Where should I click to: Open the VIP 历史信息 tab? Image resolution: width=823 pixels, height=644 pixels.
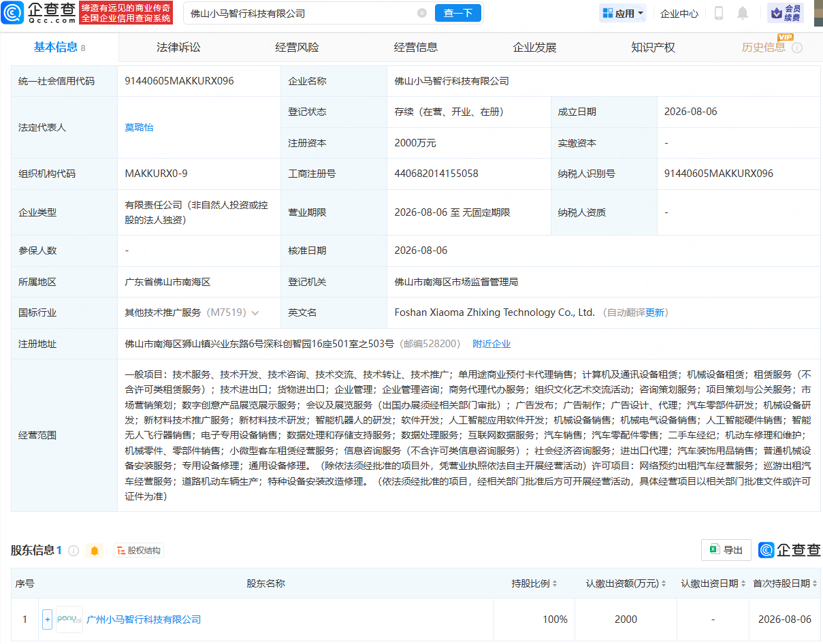[763, 47]
